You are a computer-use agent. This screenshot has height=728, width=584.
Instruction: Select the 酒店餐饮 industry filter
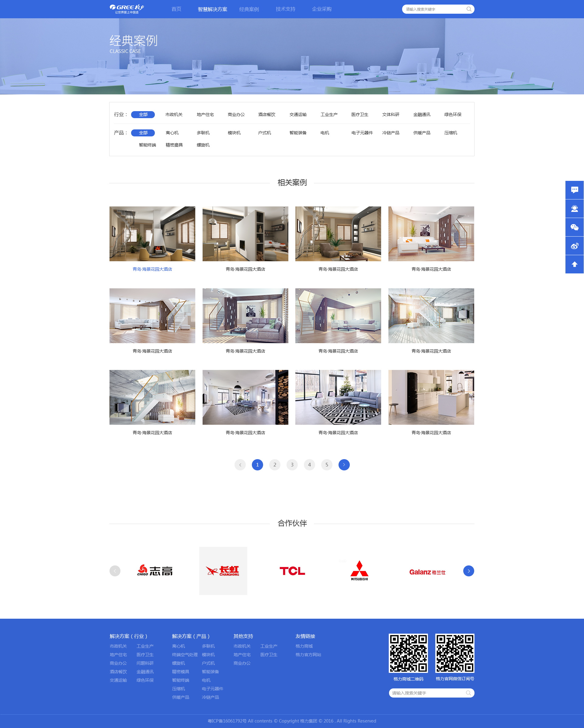point(266,114)
